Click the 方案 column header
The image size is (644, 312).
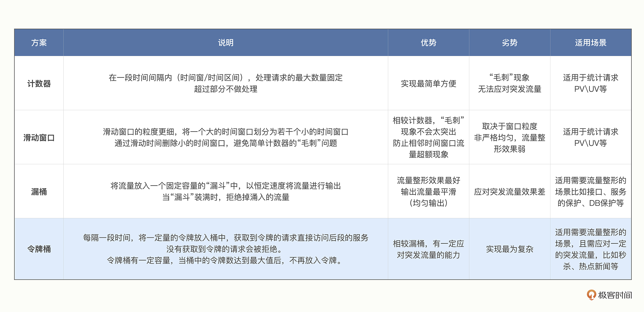(39, 42)
